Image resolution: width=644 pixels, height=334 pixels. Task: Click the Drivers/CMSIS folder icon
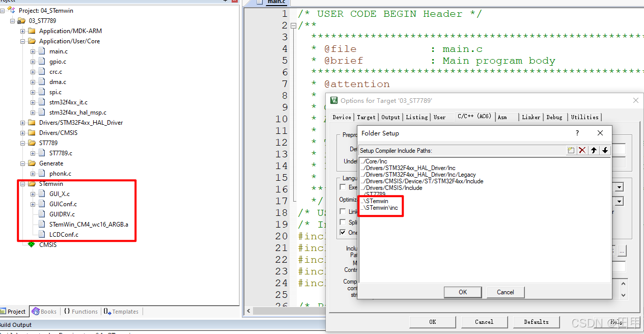click(32, 133)
